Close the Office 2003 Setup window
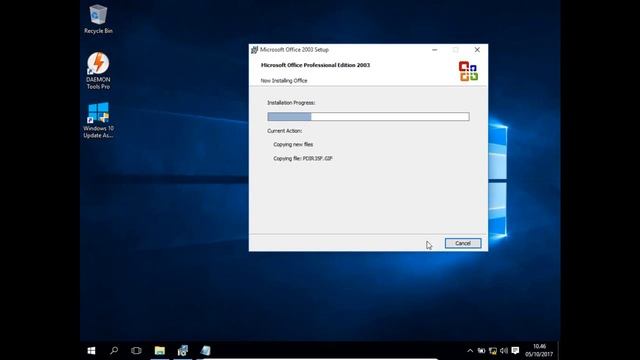Image resolution: width=640 pixels, height=360 pixels. click(477, 50)
